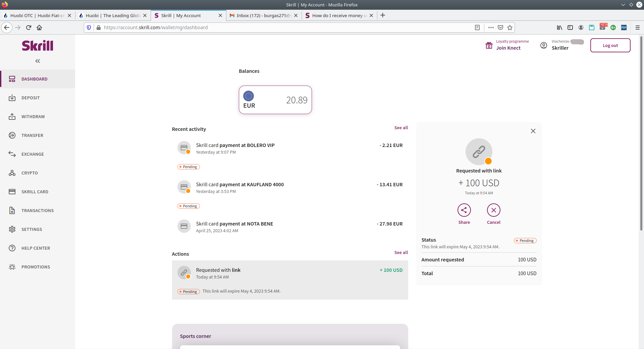
Task: Open the page actions three-dot menu
Action: 491,28
